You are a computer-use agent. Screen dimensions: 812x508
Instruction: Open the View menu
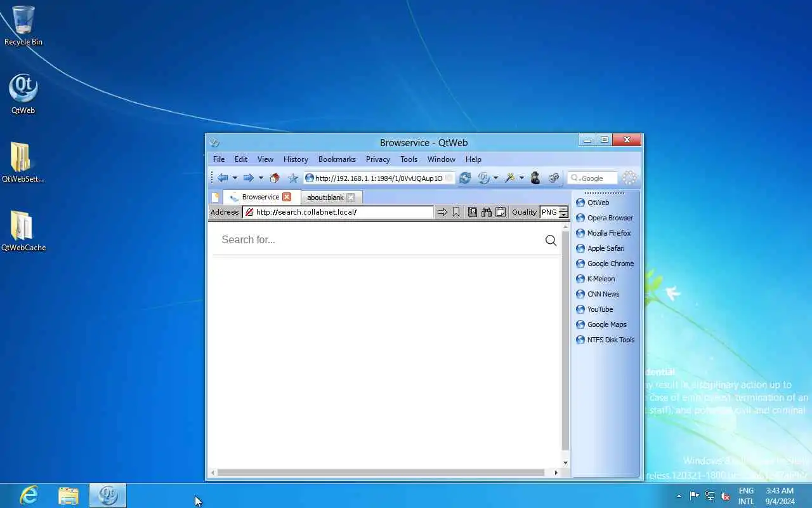pos(265,159)
